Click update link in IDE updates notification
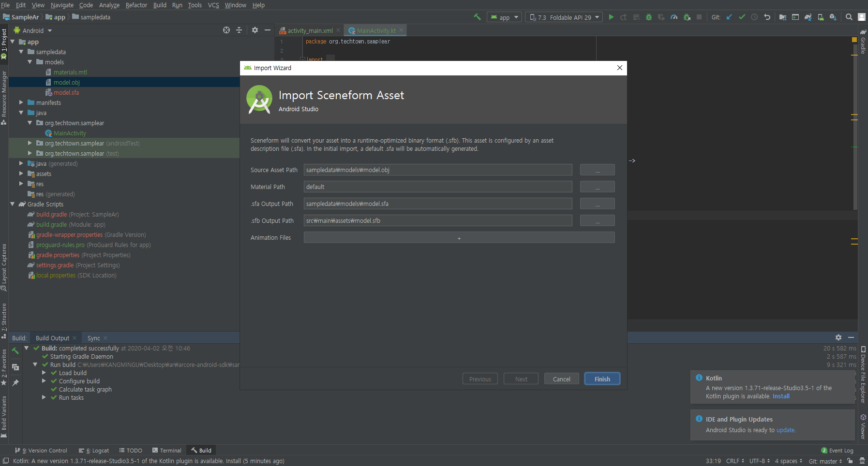Screen dimensions: 868x466 785,430
